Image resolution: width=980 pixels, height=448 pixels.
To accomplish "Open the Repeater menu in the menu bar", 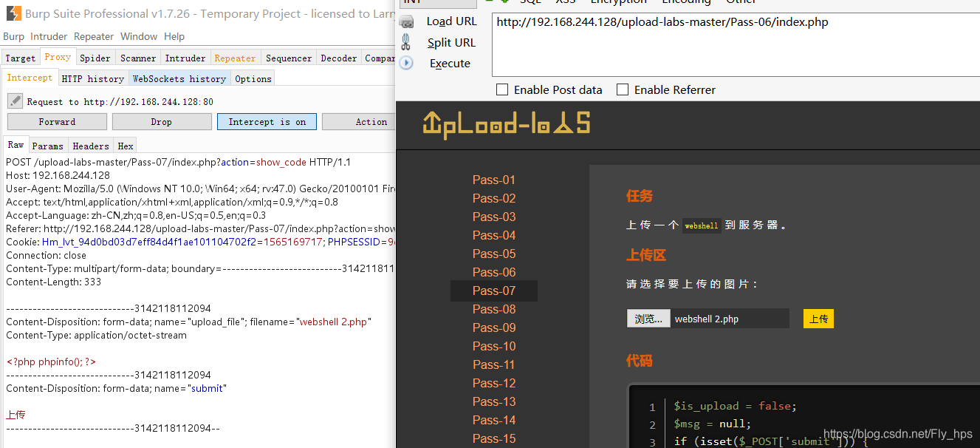I will pos(94,36).
